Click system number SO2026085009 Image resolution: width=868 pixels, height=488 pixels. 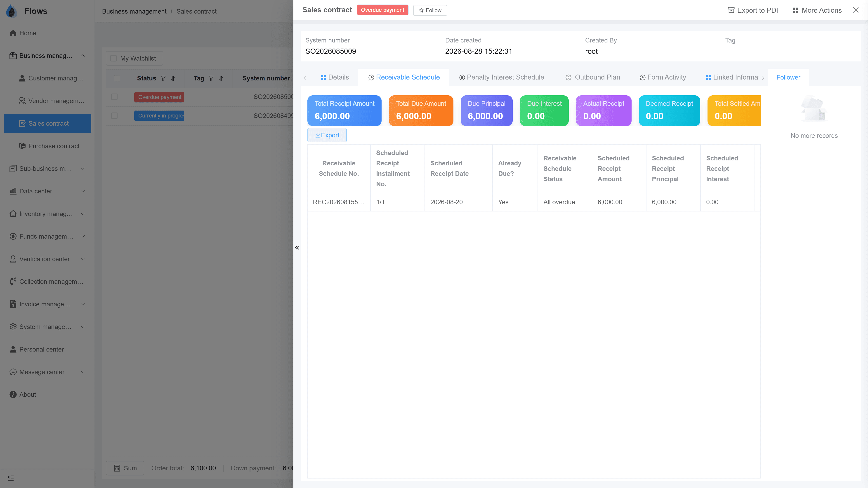pyautogui.click(x=330, y=51)
